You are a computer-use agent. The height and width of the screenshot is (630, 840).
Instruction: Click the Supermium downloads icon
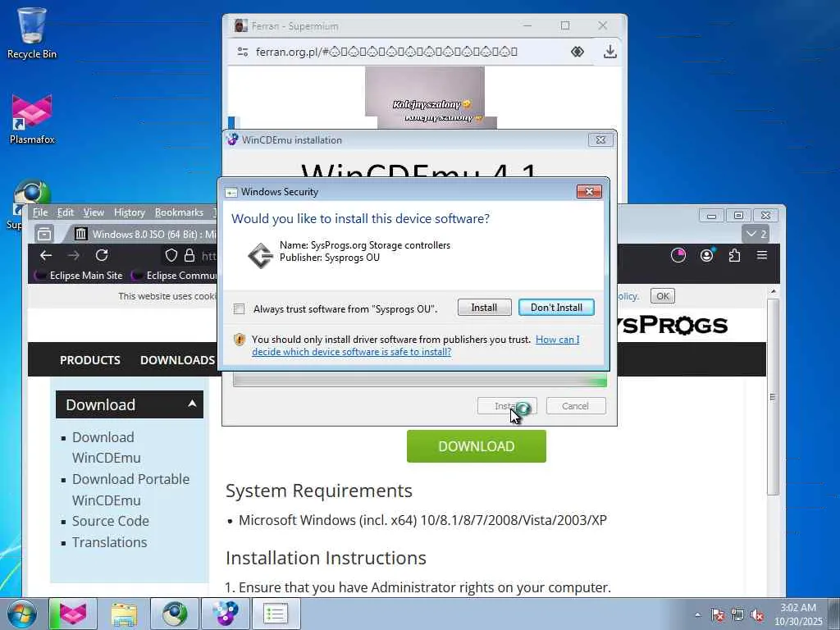609,52
